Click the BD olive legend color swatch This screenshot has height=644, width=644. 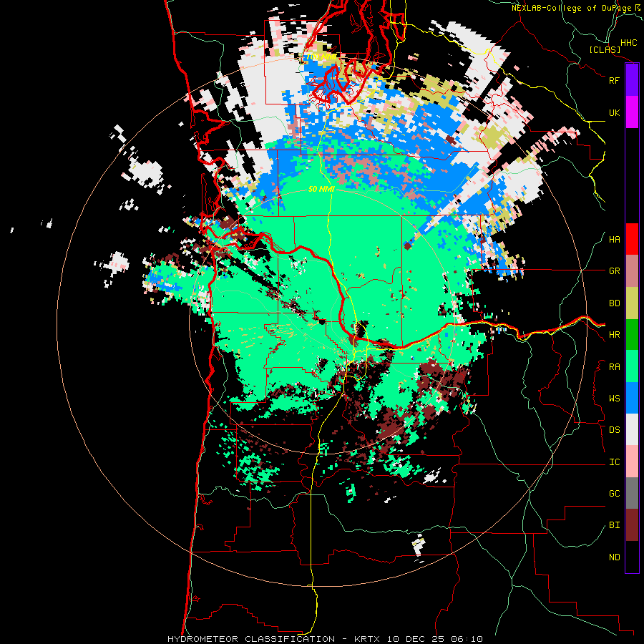click(x=632, y=303)
